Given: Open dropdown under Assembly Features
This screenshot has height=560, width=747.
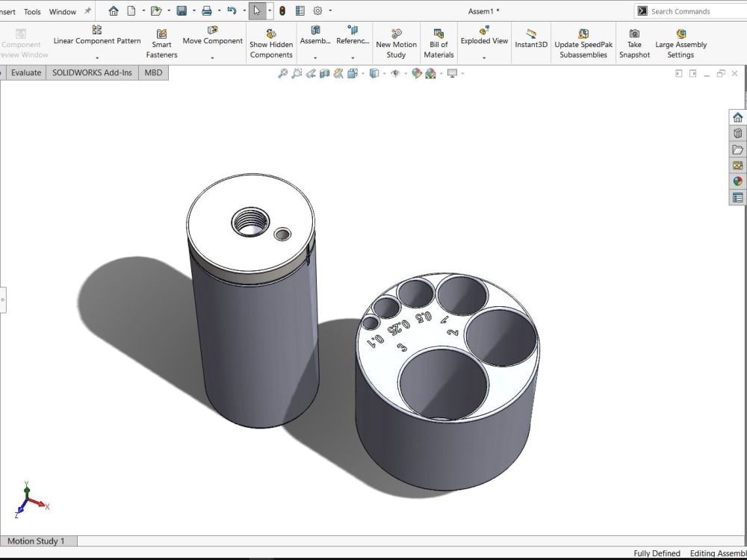Looking at the screenshot, I should click(x=315, y=57).
